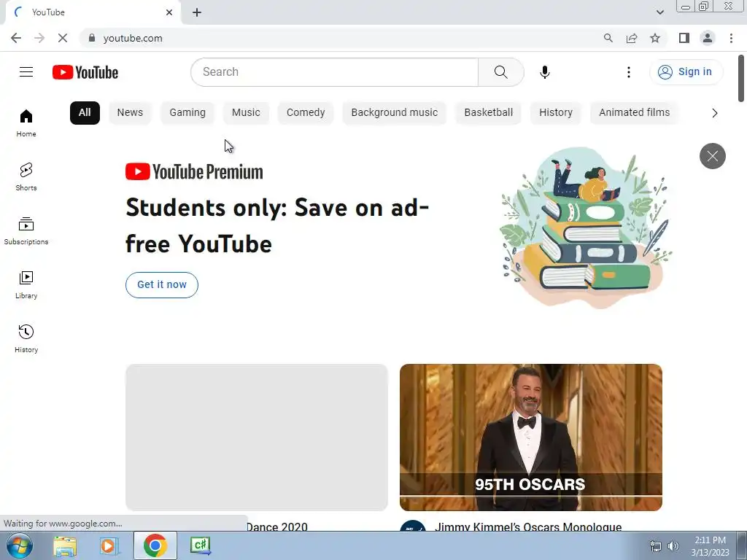Select the All category chip
Screen dimensions: 747x560
point(85,113)
